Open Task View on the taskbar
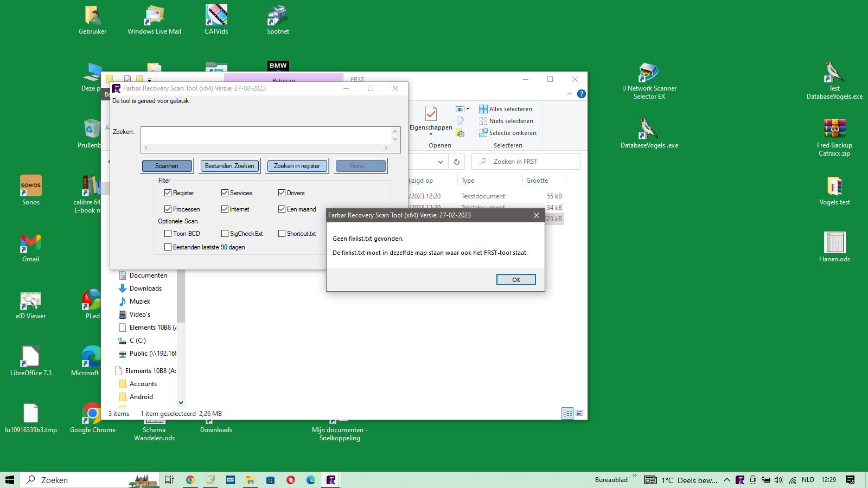The height and width of the screenshot is (488, 868). [169, 480]
